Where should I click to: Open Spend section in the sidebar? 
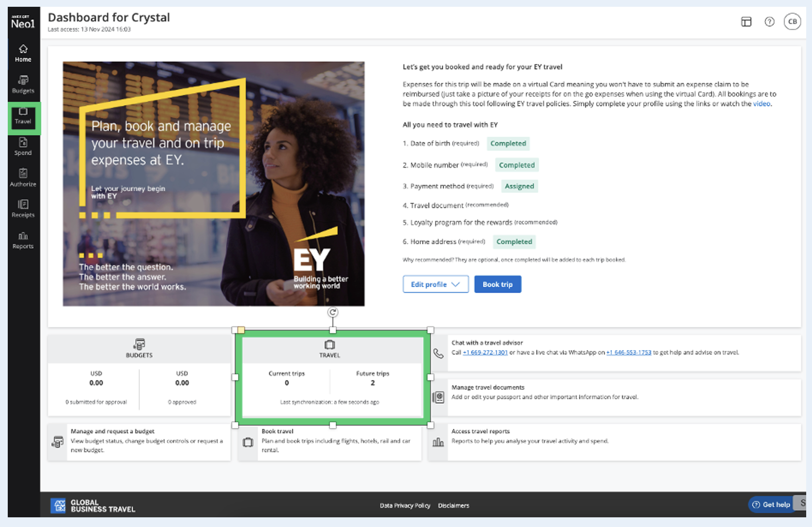(23, 147)
